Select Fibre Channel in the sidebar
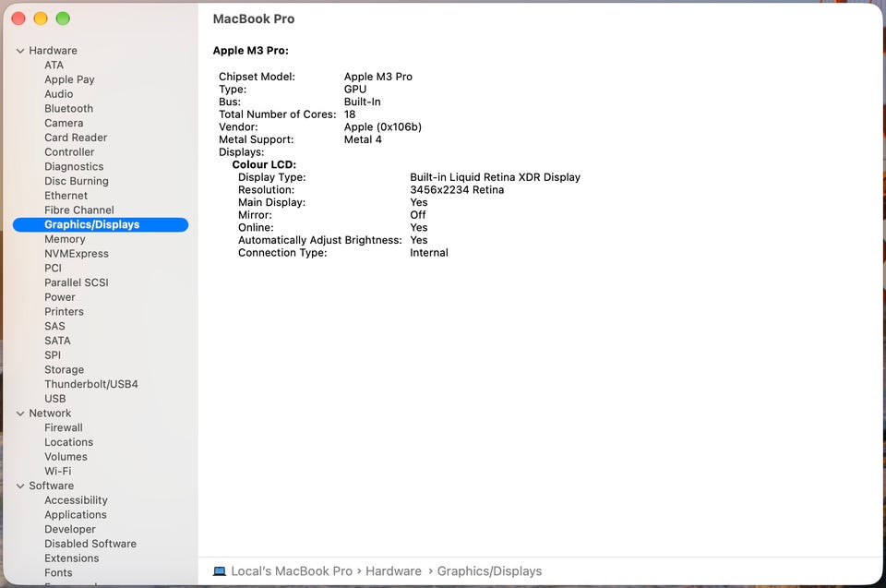The height and width of the screenshot is (588, 886). click(x=79, y=210)
